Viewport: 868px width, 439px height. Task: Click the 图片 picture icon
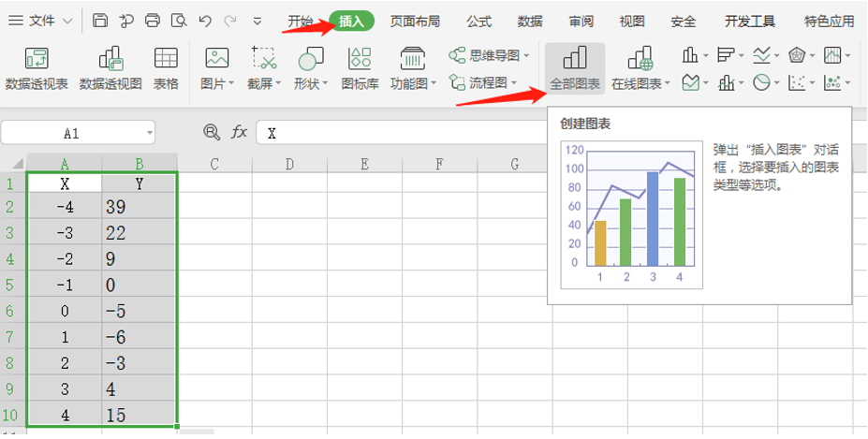tap(217, 58)
